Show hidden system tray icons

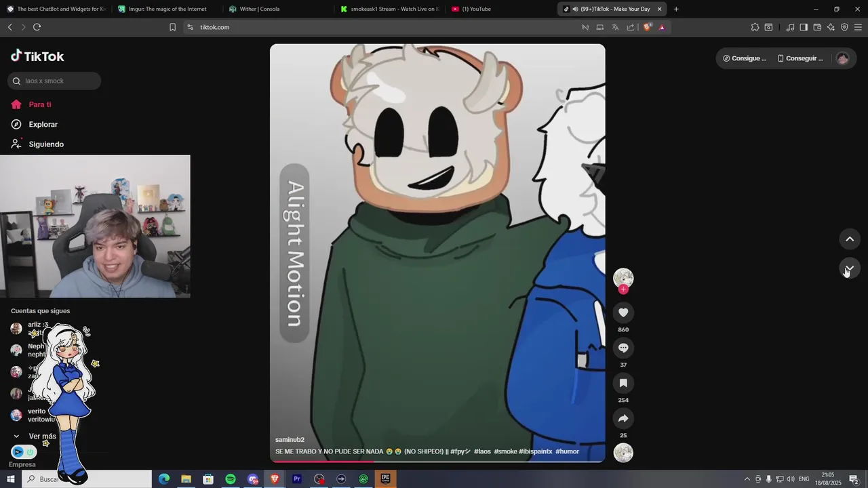747,479
